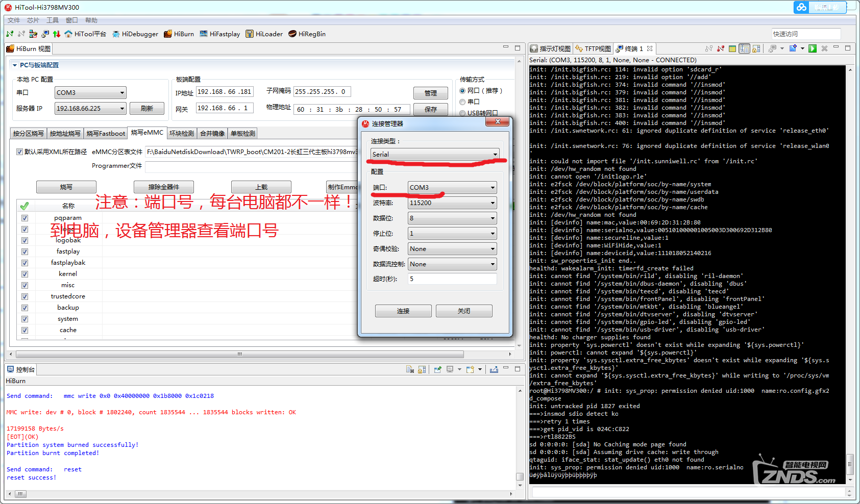
Task: Uncheck the cache partition checkbox
Action: 24,330
